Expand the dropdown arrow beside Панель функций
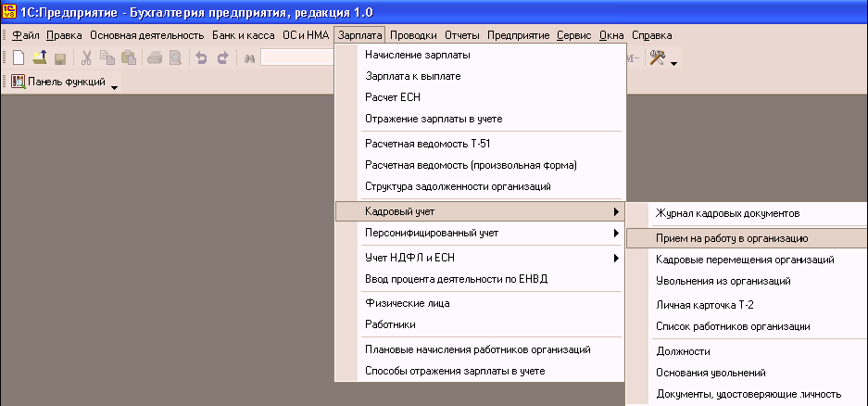Viewport: 868px width, 406px height. click(x=115, y=85)
